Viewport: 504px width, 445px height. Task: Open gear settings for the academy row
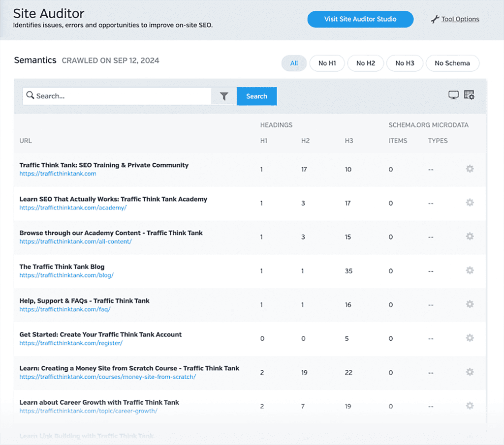coord(470,203)
